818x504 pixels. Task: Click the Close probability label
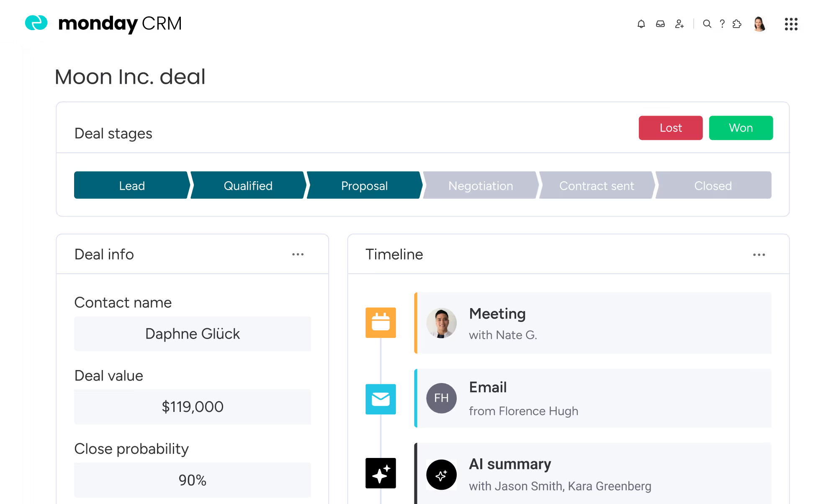pyautogui.click(x=131, y=449)
